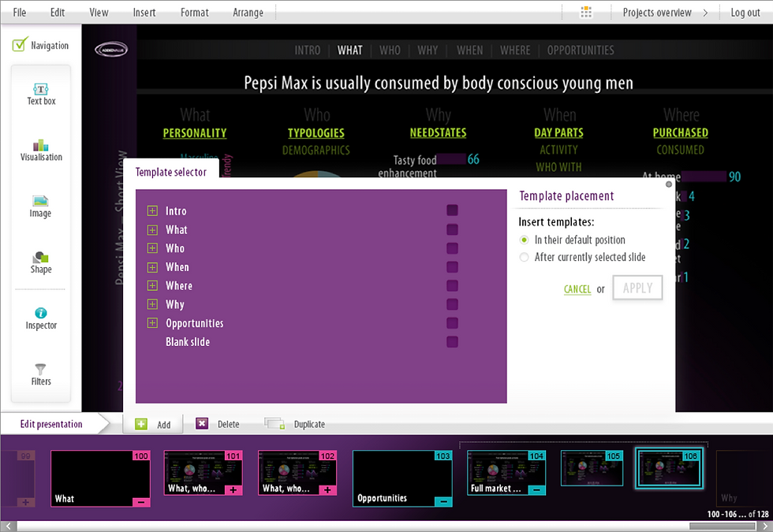The image size is (773, 532).
Task: Switch to the INTRO slide section
Action: point(307,50)
